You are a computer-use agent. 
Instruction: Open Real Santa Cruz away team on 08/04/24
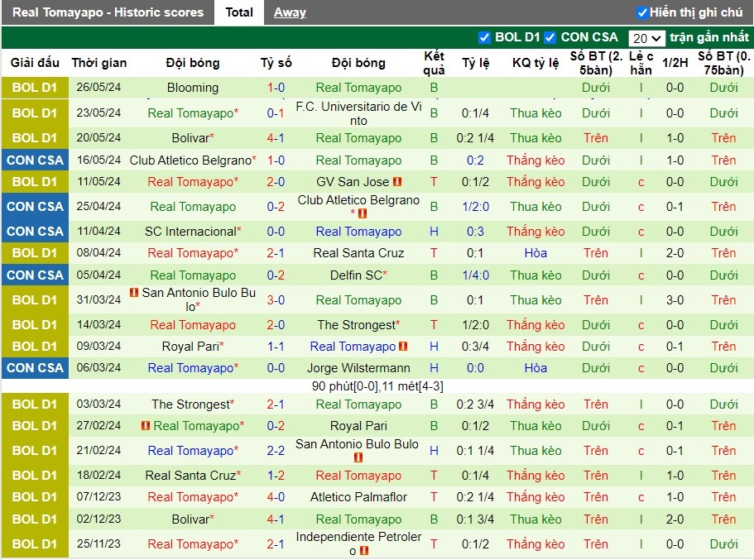[358, 253]
